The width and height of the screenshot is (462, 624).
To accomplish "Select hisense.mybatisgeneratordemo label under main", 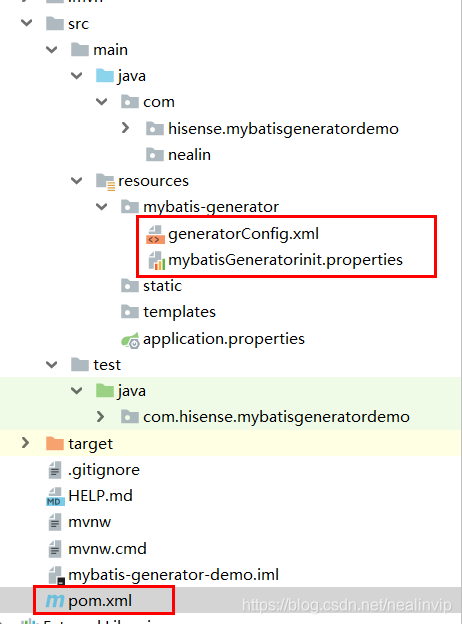I will coord(283,129).
